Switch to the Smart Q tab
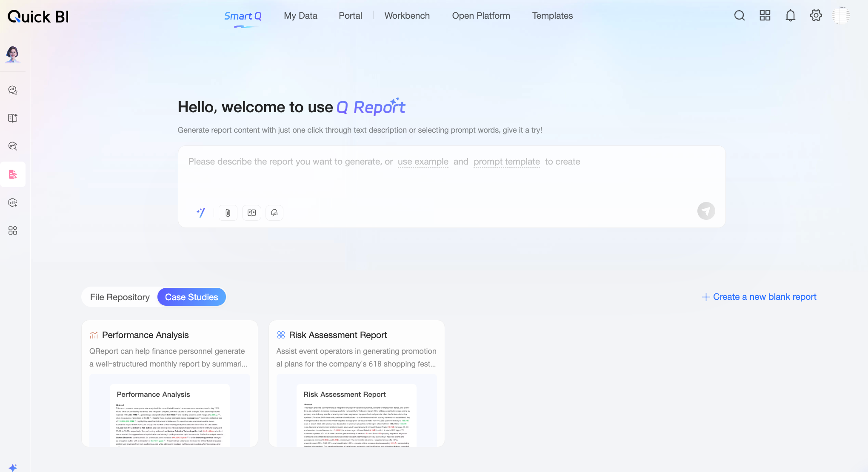868x472 pixels. point(243,16)
